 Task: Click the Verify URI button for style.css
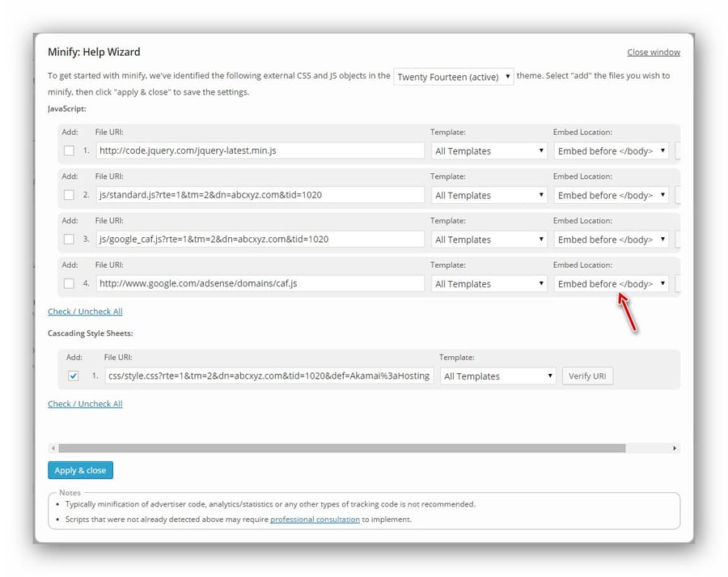point(587,375)
